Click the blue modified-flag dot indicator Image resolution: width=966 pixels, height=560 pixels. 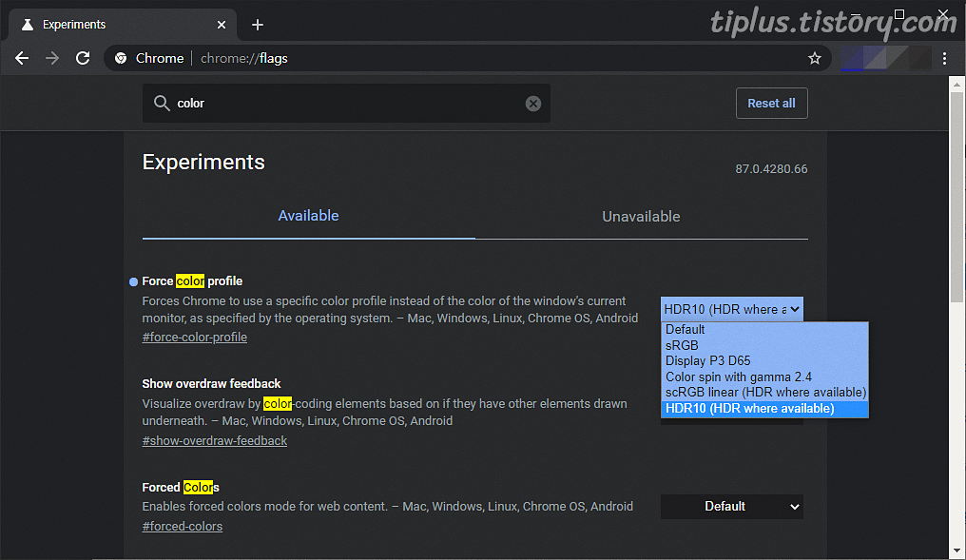133,281
